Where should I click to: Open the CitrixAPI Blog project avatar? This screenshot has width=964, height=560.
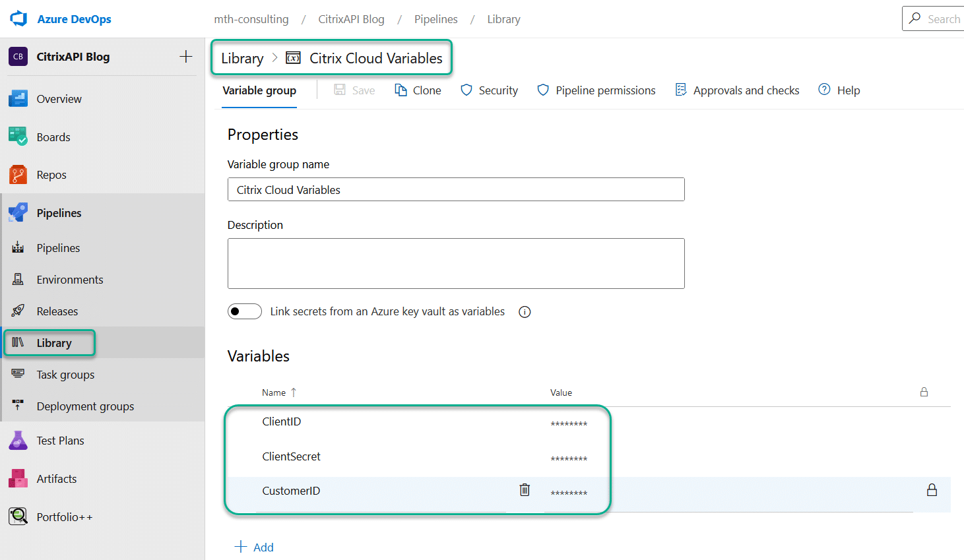[x=18, y=57]
